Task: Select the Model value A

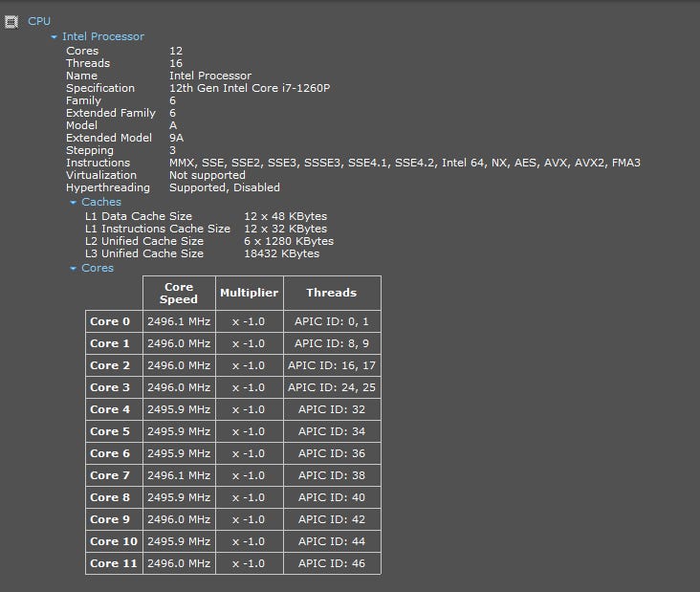Action: tap(173, 125)
